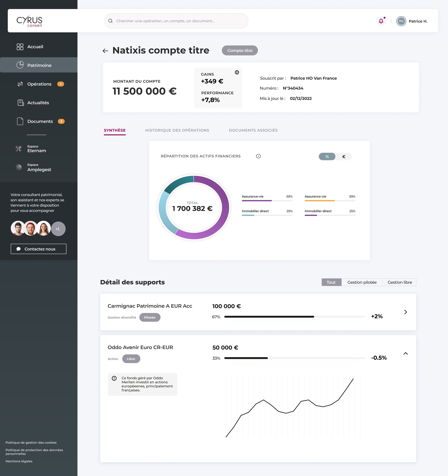Click the chat bubble icon in Contactez nous
This screenshot has width=448, height=476.
18,249
